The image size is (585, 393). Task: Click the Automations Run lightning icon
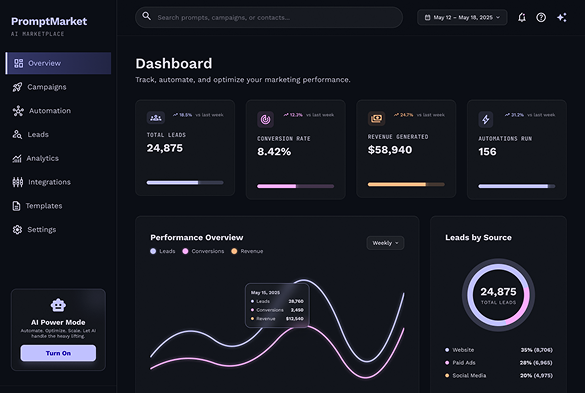tap(486, 119)
